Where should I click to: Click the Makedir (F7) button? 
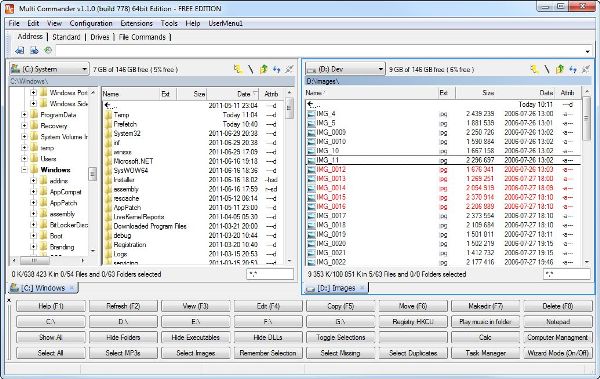pos(486,306)
